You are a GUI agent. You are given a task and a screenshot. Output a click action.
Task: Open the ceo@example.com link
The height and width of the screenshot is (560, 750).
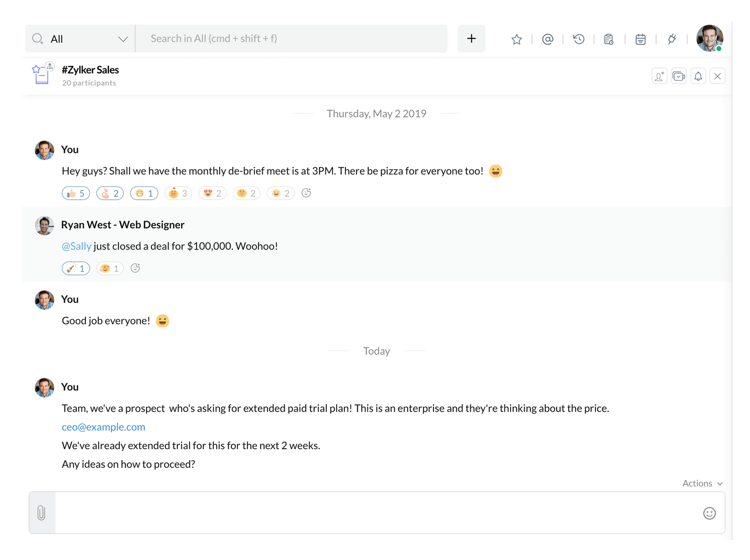tap(103, 427)
